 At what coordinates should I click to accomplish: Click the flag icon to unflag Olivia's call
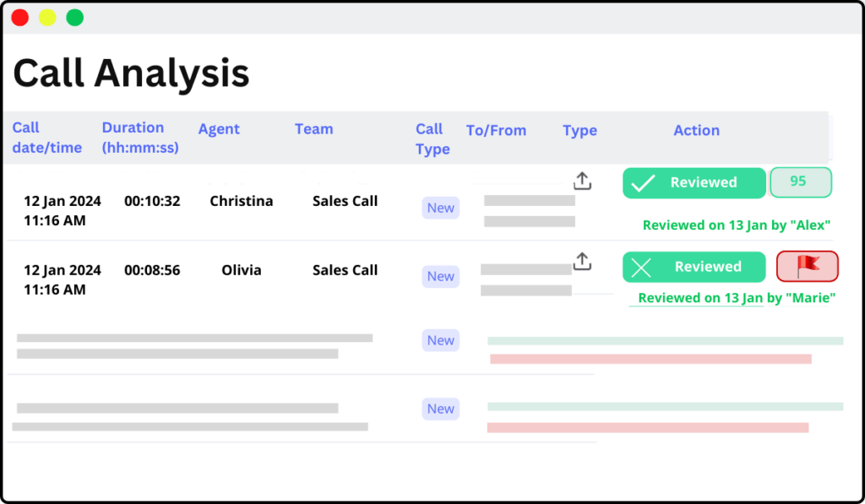[x=807, y=266]
